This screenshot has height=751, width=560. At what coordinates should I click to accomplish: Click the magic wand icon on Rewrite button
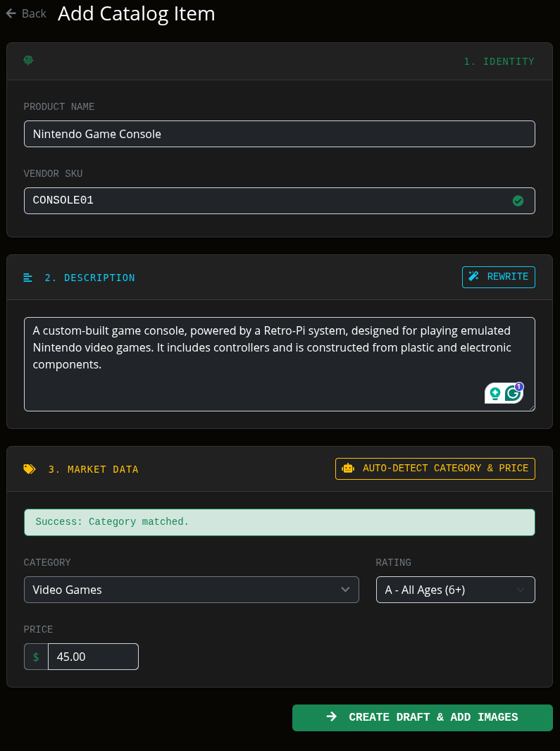pos(473,276)
